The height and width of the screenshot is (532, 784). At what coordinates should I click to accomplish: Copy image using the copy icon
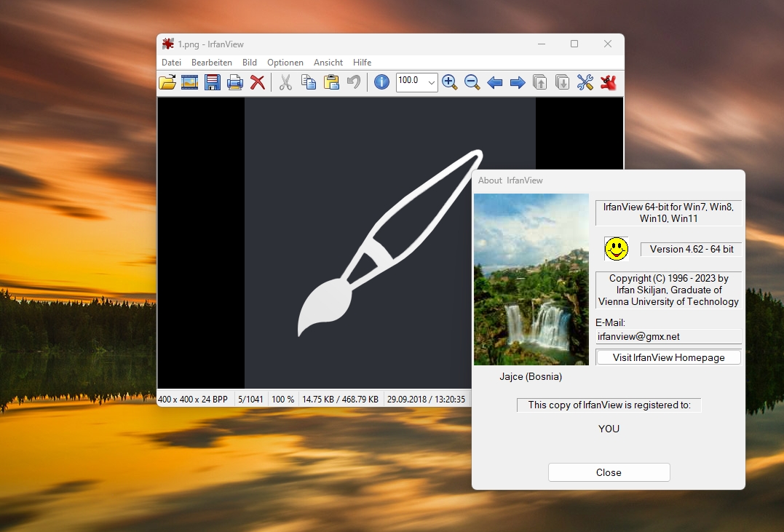pos(309,82)
